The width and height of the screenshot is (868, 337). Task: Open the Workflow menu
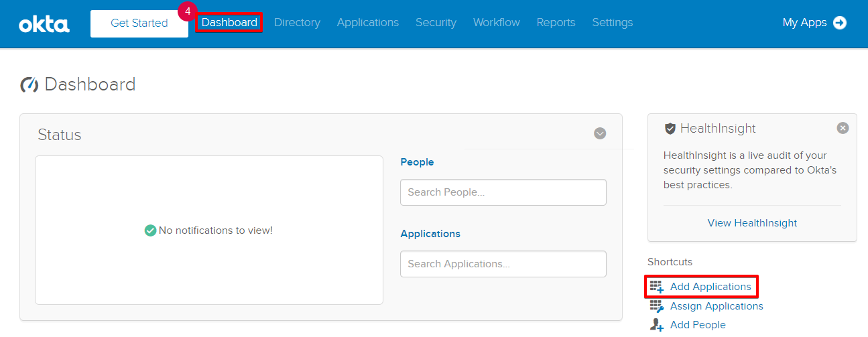pos(496,23)
